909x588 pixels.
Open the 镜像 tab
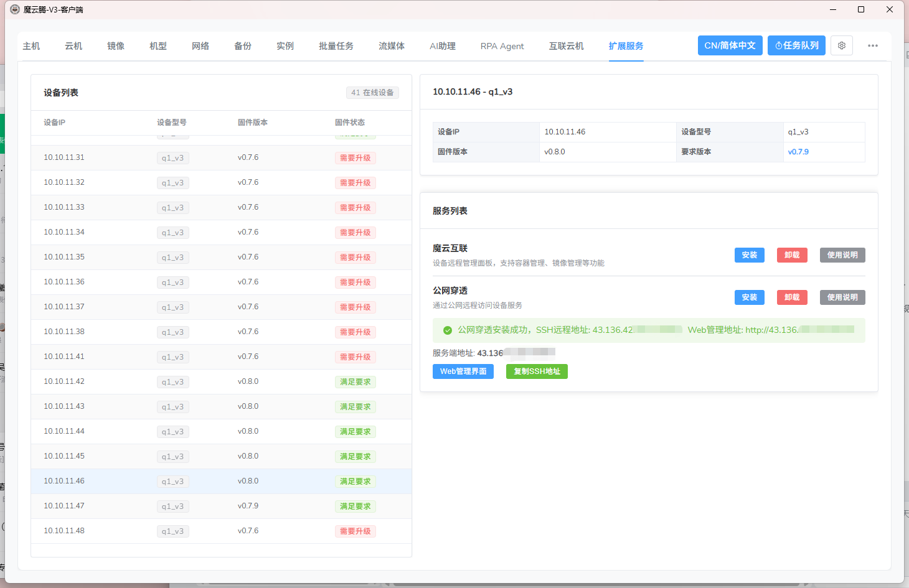coord(116,46)
